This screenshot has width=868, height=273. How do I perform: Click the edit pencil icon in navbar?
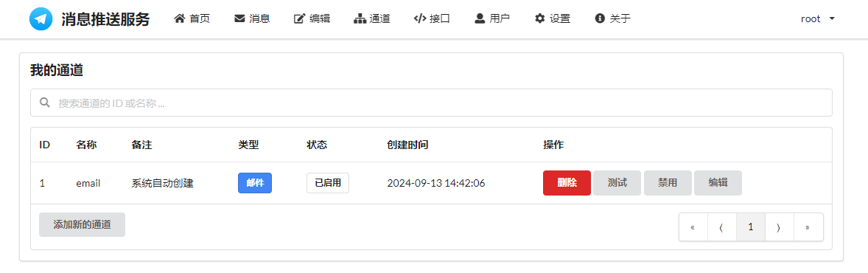(x=299, y=19)
